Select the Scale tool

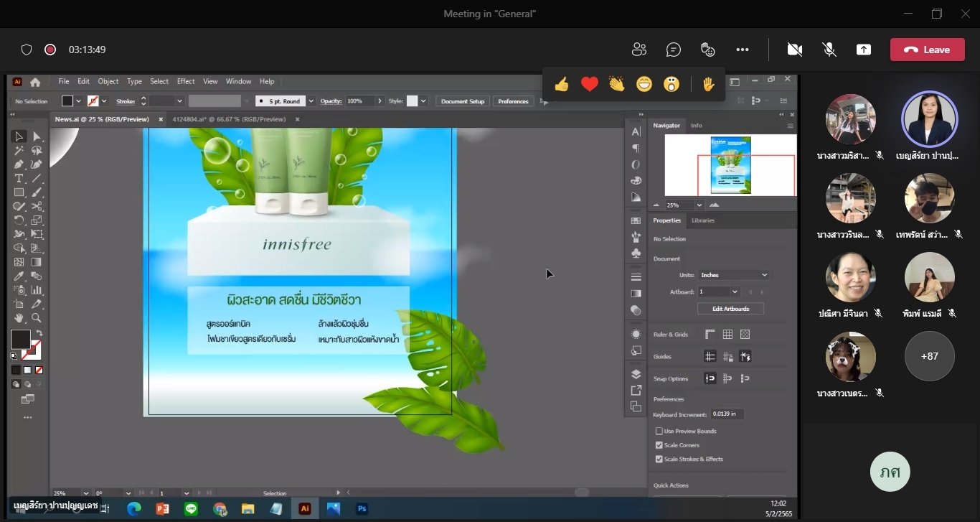click(x=37, y=220)
